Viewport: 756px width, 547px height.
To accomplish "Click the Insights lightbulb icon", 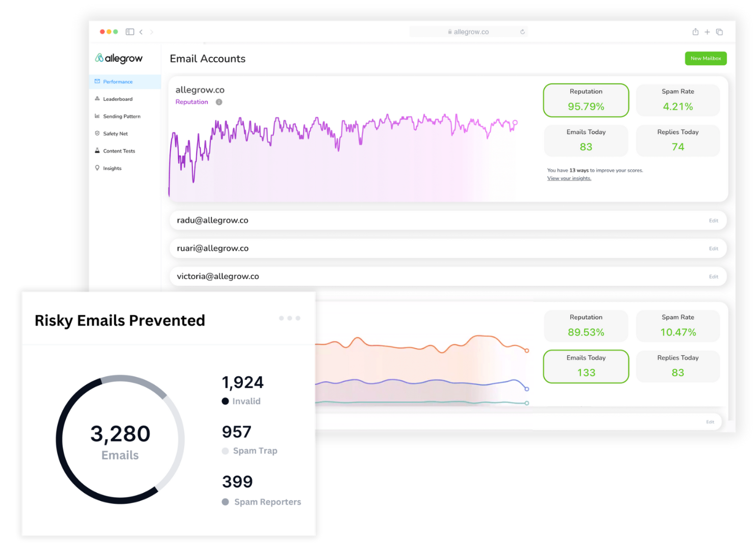I will [x=97, y=168].
